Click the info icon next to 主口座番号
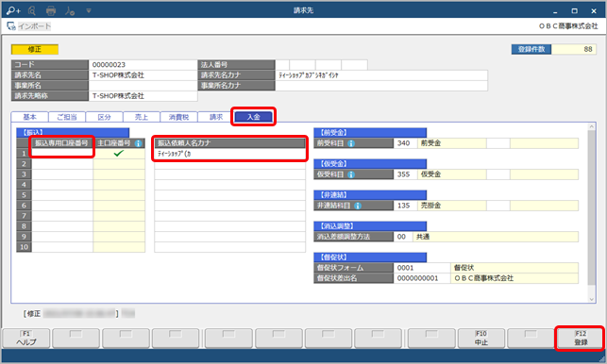The width and height of the screenshot is (607, 364). click(138, 143)
